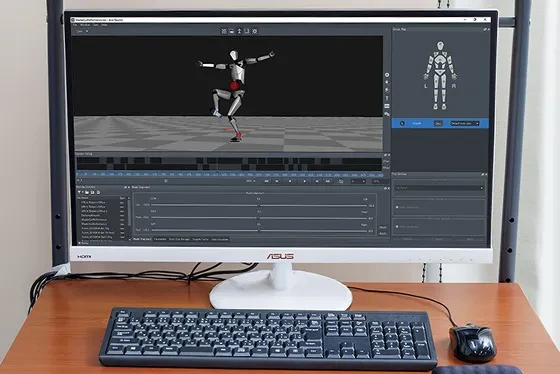Click the rectangular panel icon on viewport's right edge
The width and height of the screenshot is (560, 374).
(387, 106)
